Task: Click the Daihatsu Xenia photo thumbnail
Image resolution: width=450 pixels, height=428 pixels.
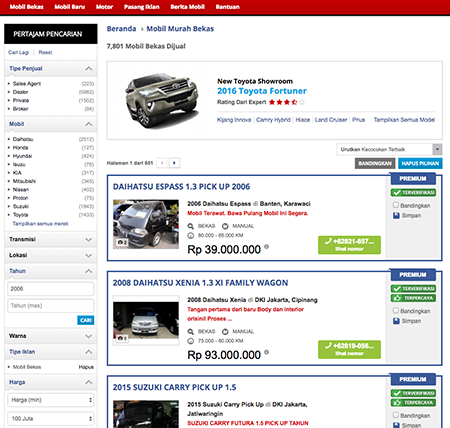Action: point(146,320)
